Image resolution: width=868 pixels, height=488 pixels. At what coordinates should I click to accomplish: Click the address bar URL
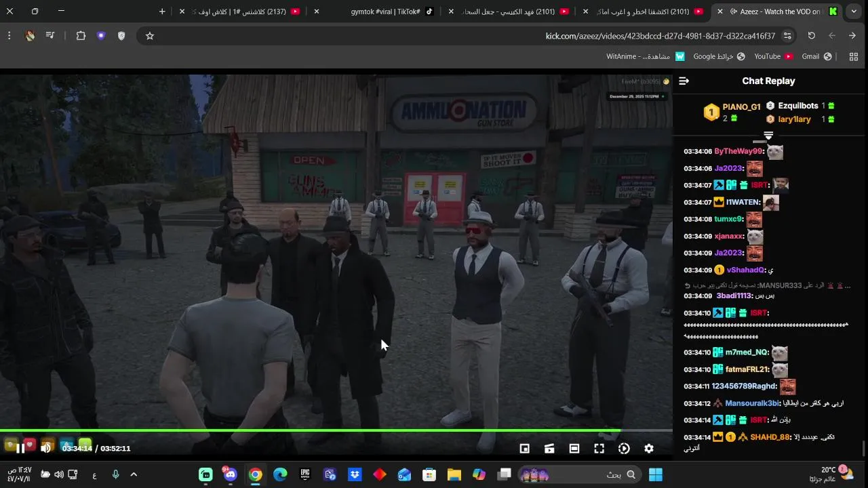coord(660,36)
